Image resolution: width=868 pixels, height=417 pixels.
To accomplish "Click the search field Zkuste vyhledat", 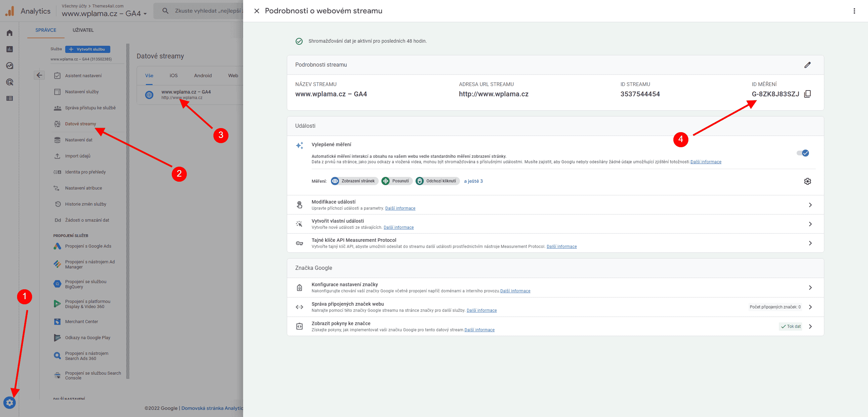I will (x=198, y=11).
